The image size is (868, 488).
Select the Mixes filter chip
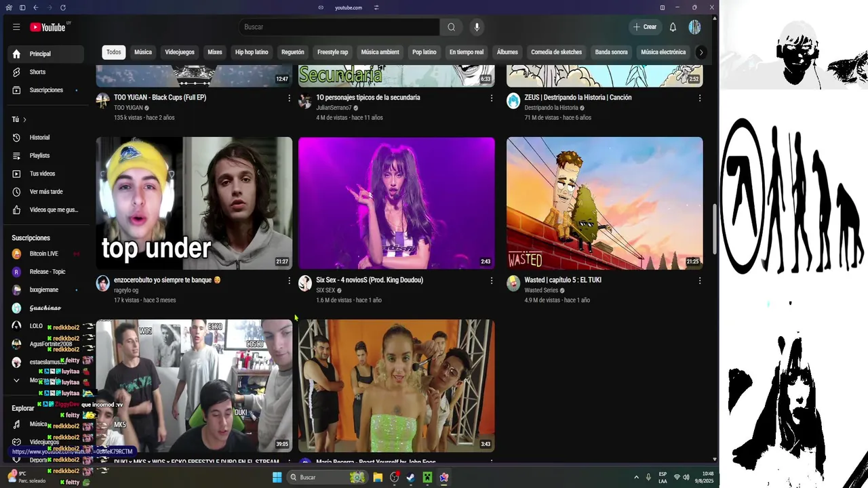click(x=215, y=52)
